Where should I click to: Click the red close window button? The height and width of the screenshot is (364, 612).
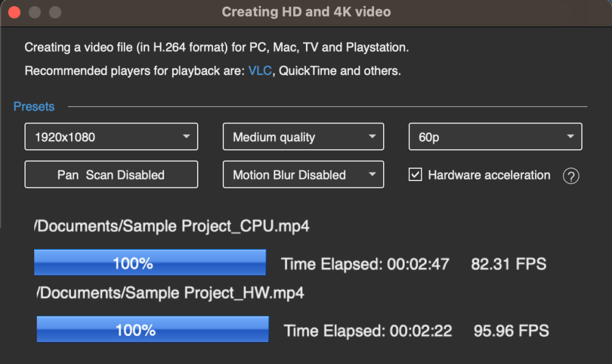14,12
